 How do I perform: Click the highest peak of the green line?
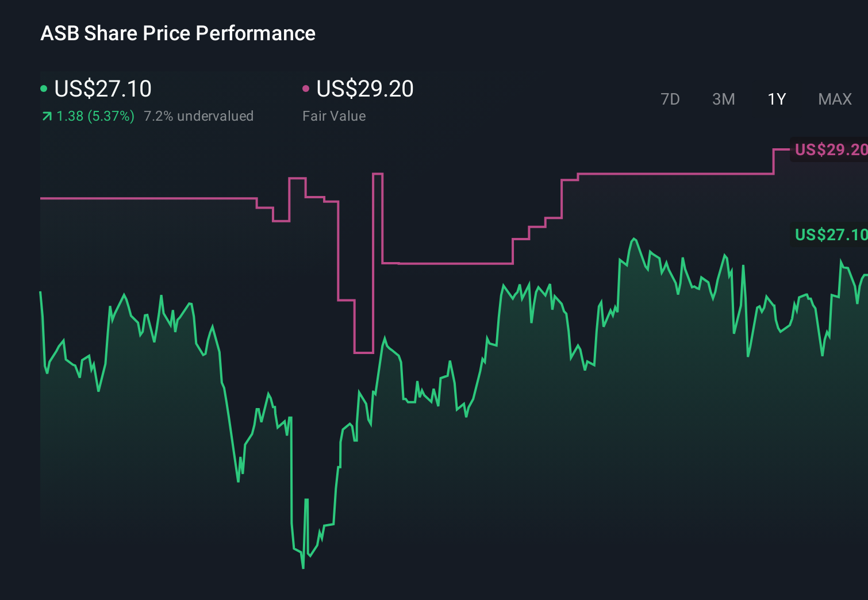[635, 238]
